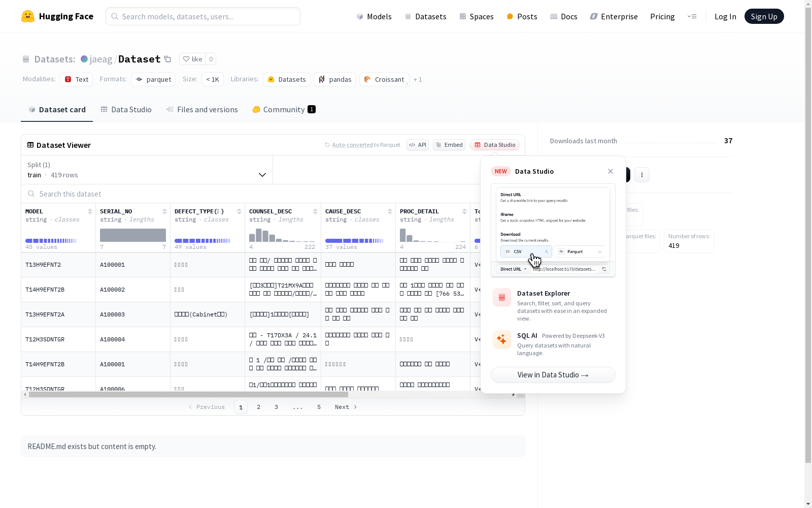The width and height of the screenshot is (812, 508).
Task: Click the API button
Action: pos(418,145)
